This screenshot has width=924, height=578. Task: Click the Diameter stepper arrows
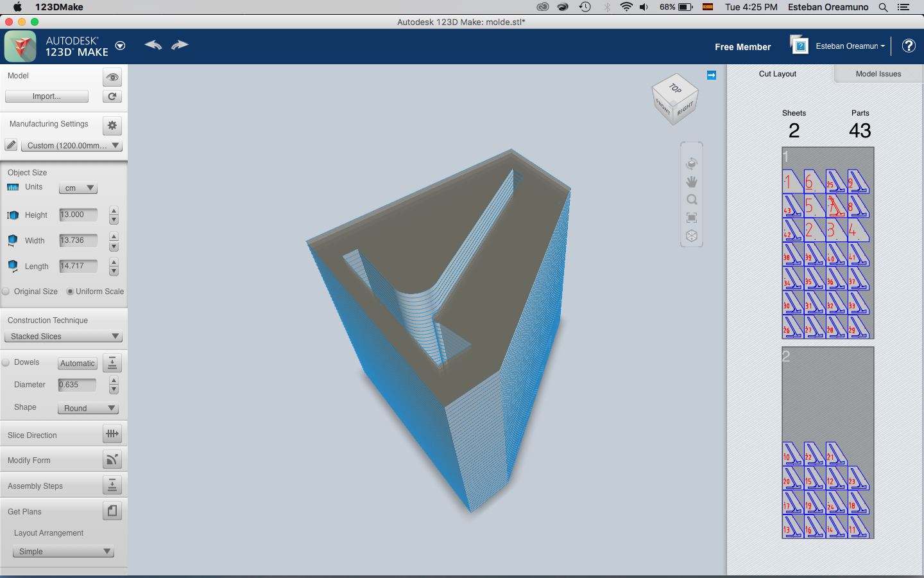click(114, 385)
